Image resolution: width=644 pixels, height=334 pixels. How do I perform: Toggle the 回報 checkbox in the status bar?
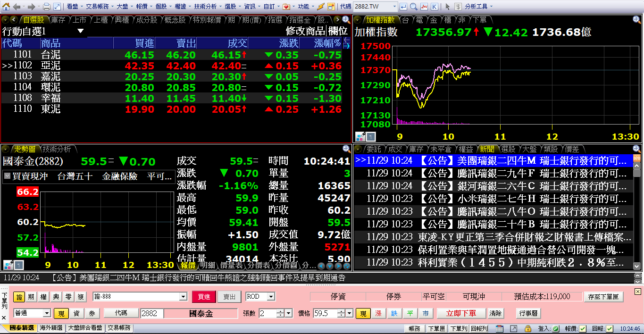pos(610,328)
